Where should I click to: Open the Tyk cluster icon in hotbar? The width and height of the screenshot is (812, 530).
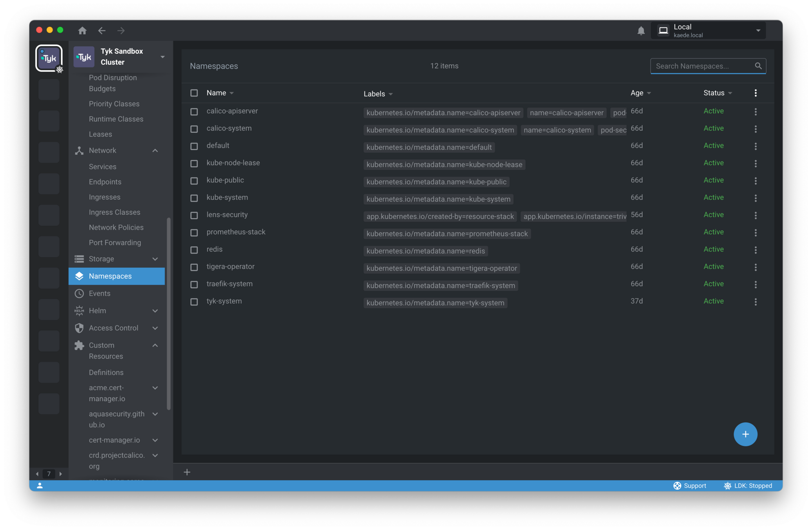[x=49, y=58]
